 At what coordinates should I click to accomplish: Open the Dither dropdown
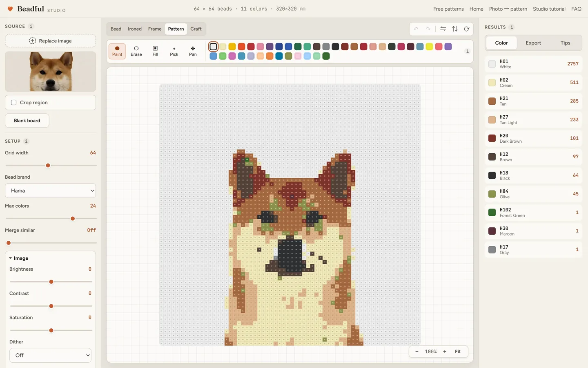51,355
